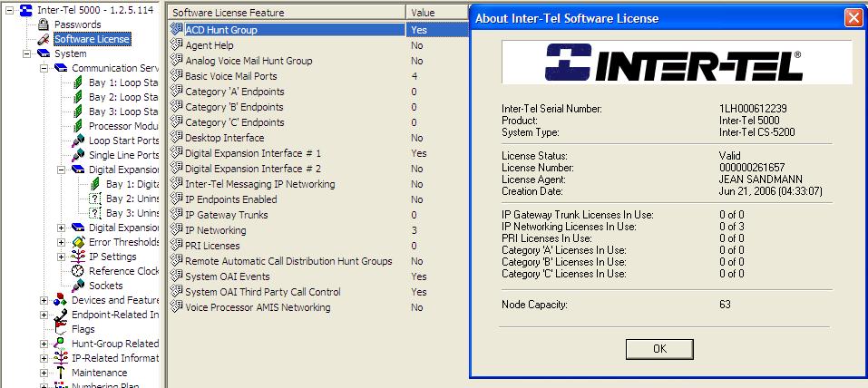Collapse the System tree node
868x388 pixels.
click(x=26, y=53)
